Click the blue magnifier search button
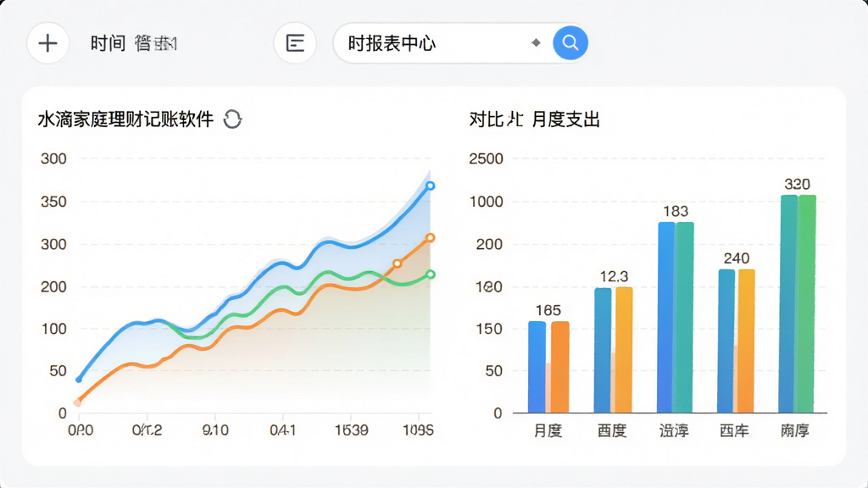 tap(570, 42)
